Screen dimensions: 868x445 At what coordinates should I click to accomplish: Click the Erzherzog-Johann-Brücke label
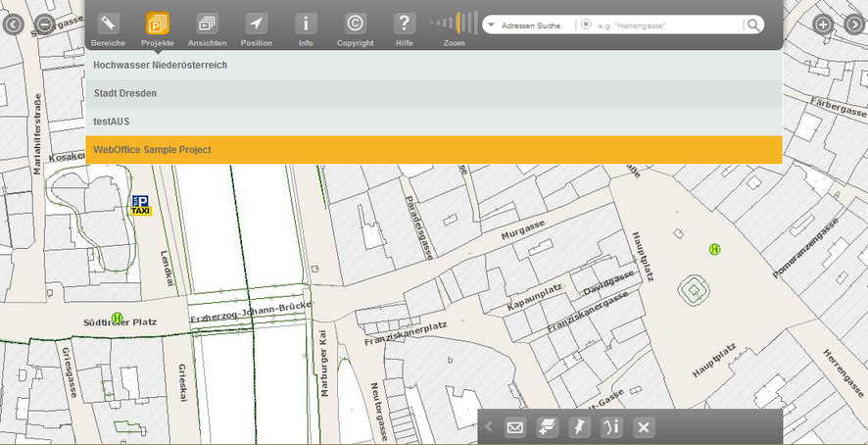tap(252, 313)
